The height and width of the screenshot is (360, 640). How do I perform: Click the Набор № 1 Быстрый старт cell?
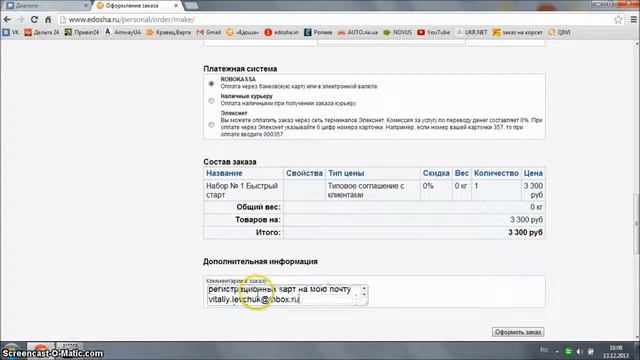pos(243,190)
